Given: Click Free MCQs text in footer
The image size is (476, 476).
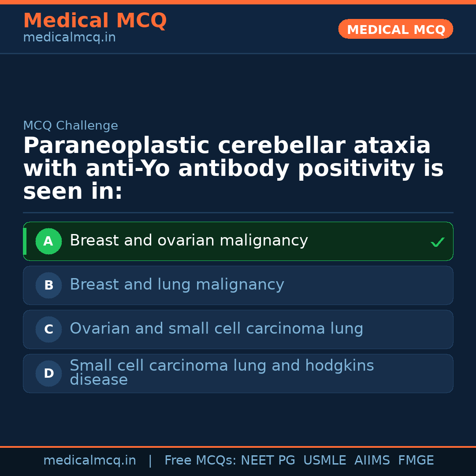Looking at the screenshot, I should coord(200,461).
